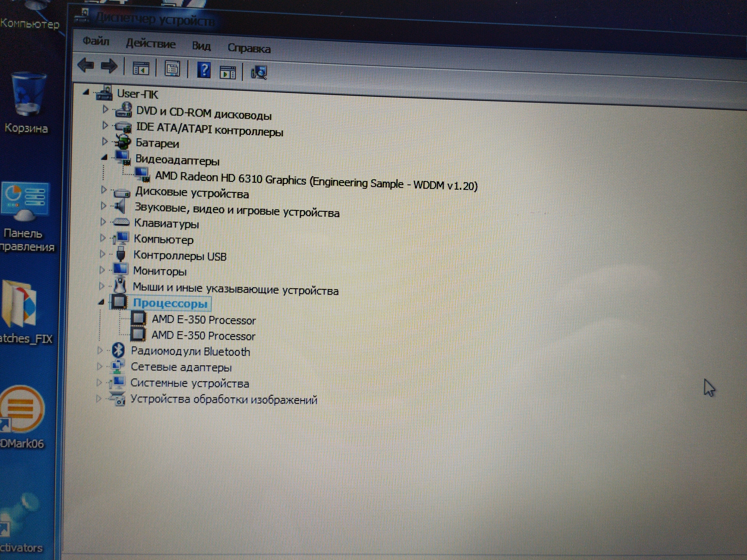Expand the Мониторы node
The height and width of the screenshot is (560, 747).
pos(102,269)
